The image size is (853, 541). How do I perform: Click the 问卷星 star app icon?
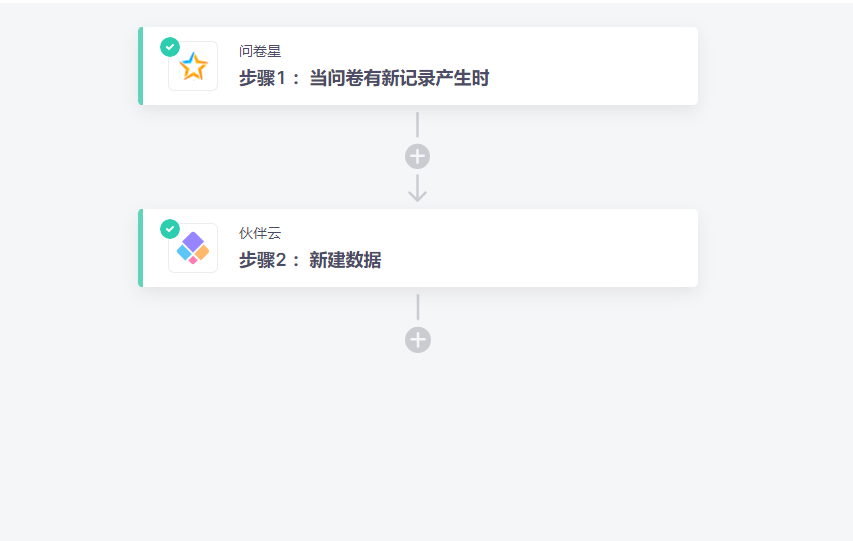point(193,66)
